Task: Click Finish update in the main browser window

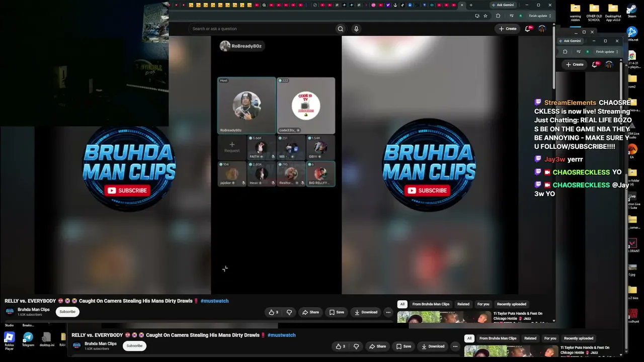Action: (x=539, y=16)
